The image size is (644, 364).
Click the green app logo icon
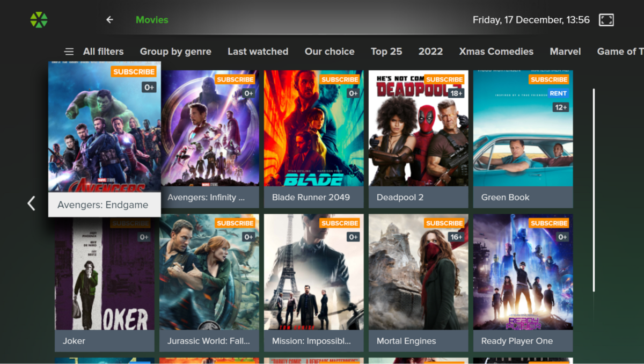pos(39,20)
